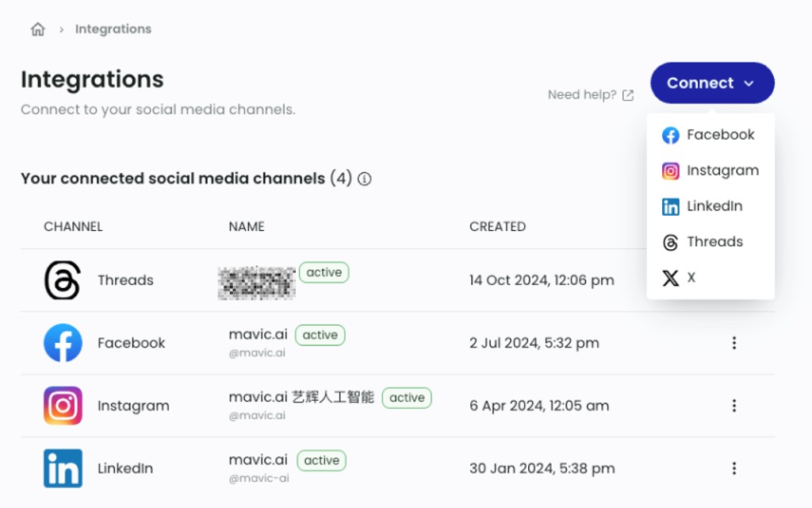Click the Instagram logo in channel table
The height and width of the screenshot is (508, 812).
coord(63,406)
